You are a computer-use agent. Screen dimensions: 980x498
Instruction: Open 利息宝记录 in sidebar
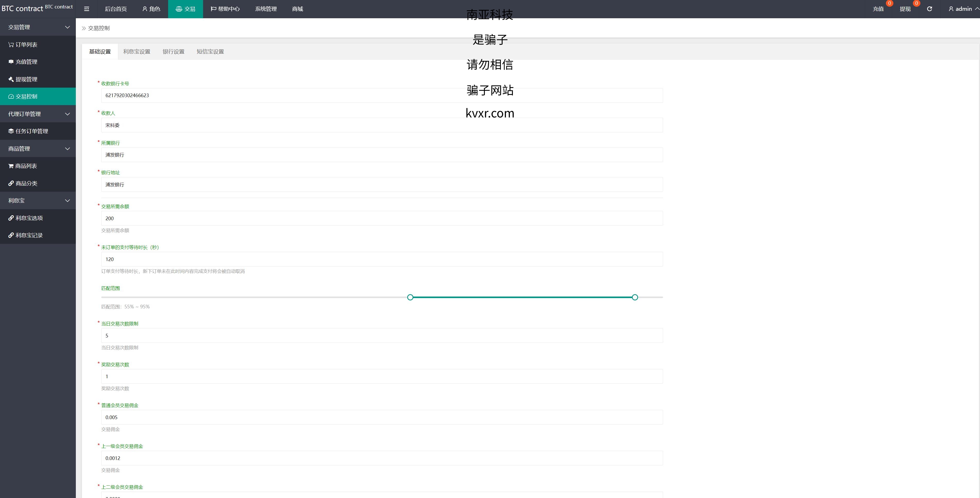tap(38, 235)
